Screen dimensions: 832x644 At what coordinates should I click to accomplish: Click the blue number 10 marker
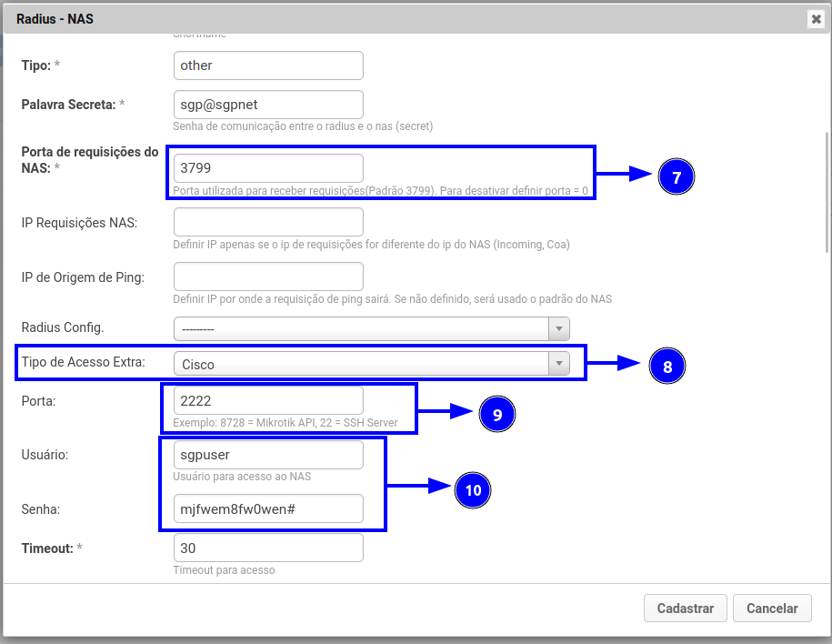tap(472, 489)
